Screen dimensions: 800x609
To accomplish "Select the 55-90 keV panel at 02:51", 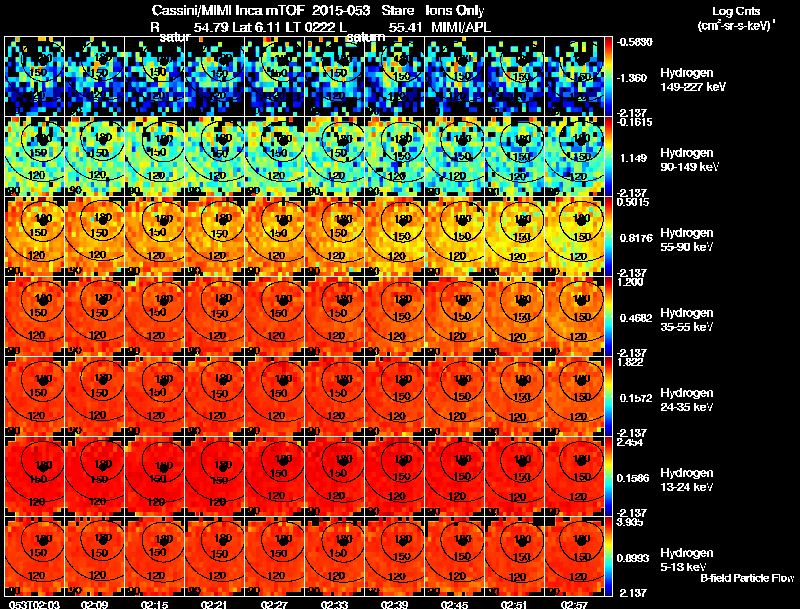I will coord(514,236).
